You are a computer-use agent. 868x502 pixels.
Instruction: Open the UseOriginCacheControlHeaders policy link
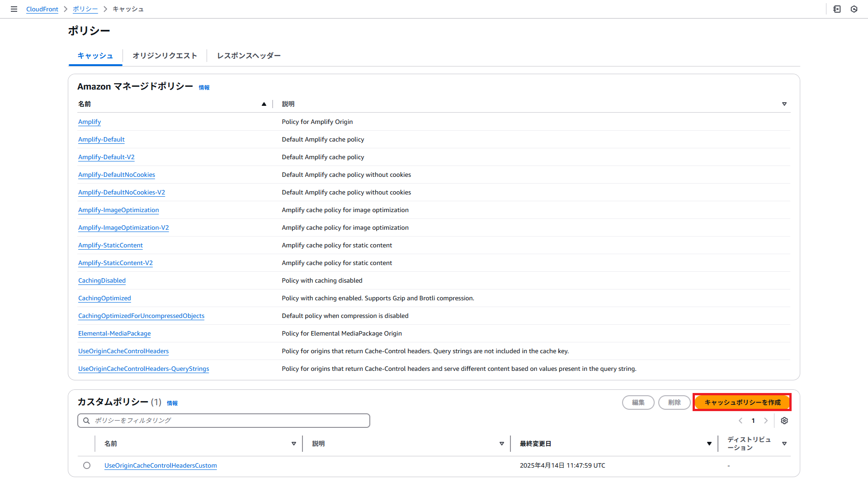tap(123, 351)
